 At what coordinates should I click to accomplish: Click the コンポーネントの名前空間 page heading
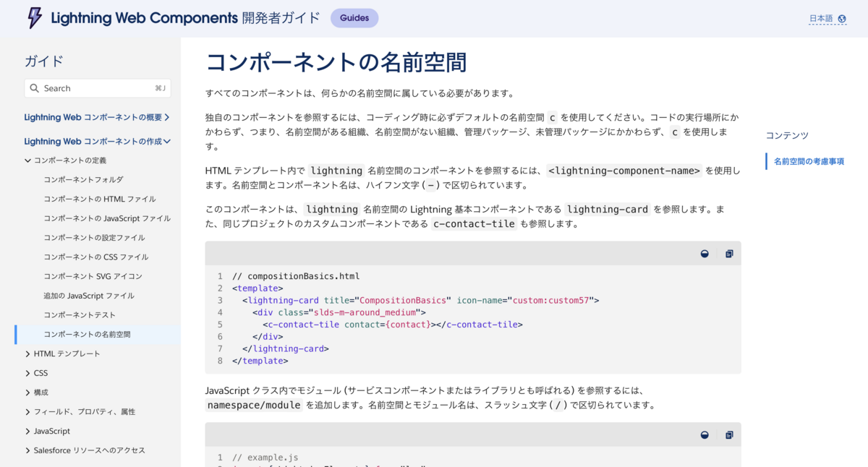click(x=336, y=62)
